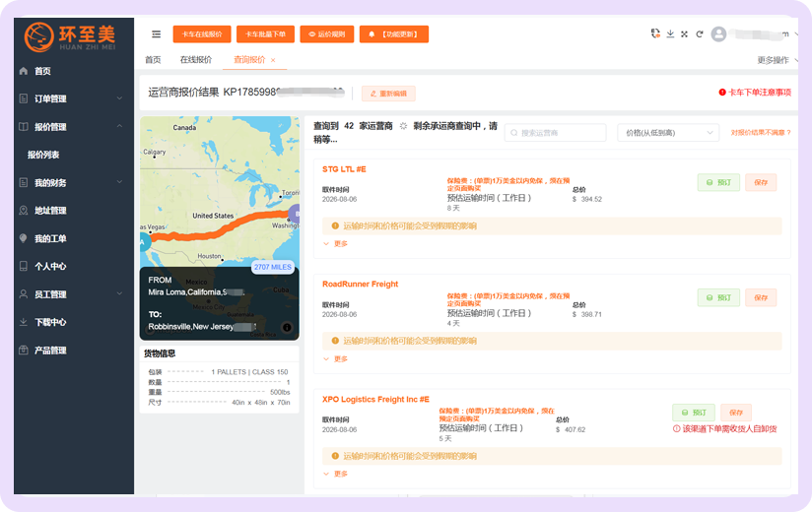Click the 个人中心 device icon
Screen dimensions: 812x512
[x=24, y=266]
